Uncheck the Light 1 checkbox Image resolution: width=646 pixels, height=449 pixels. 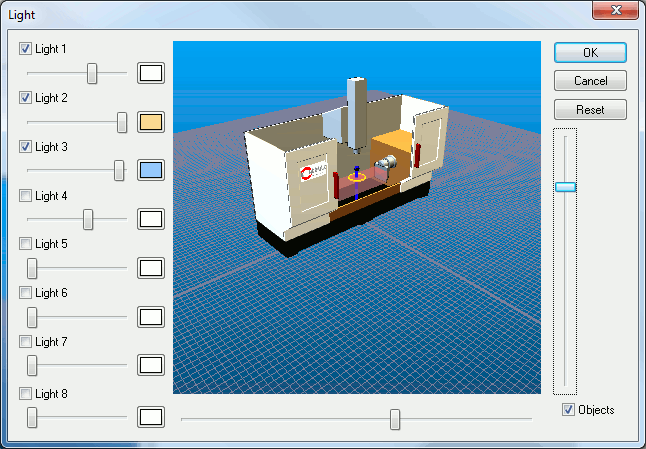[x=25, y=49]
